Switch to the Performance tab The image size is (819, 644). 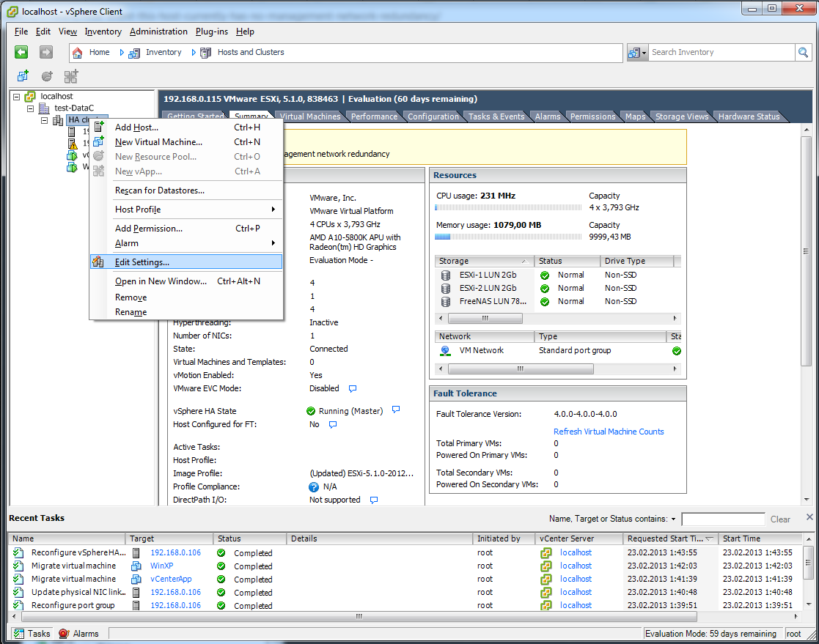click(x=374, y=116)
